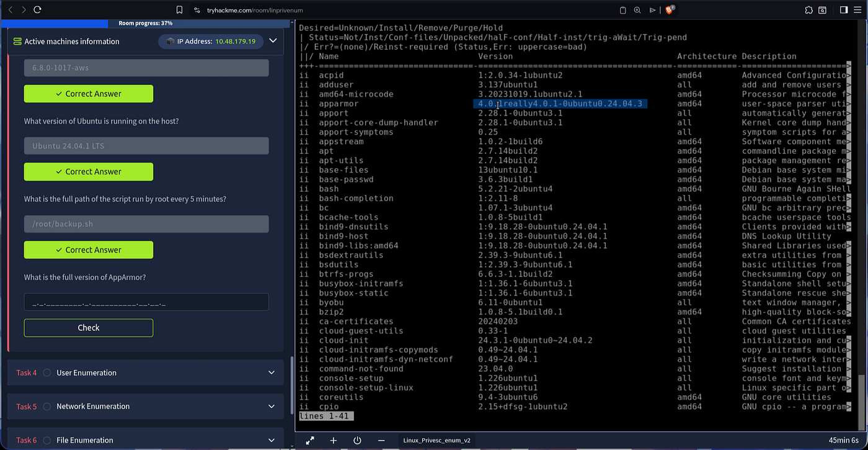Click the apparmor package name
This screenshot has width=868, height=450.
point(339,104)
